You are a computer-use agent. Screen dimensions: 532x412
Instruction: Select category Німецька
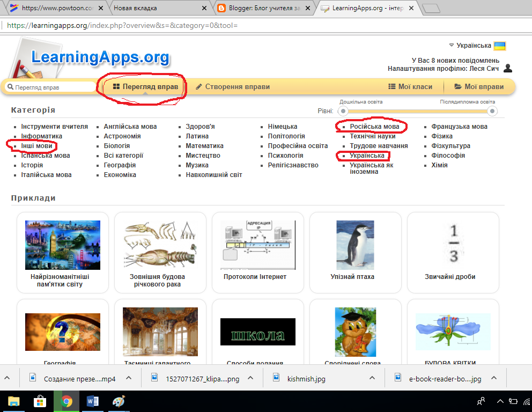tap(283, 127)
